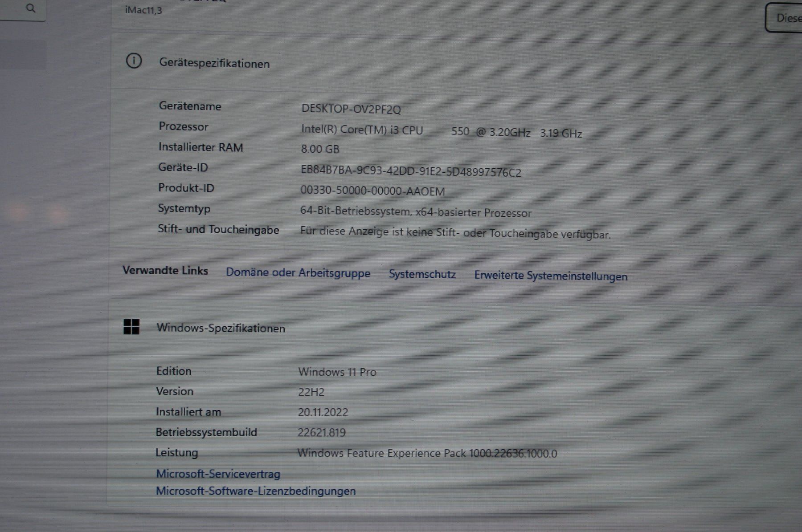Click the Leistung label
This screenshot has width=802, height=532.
pos(176,453)
